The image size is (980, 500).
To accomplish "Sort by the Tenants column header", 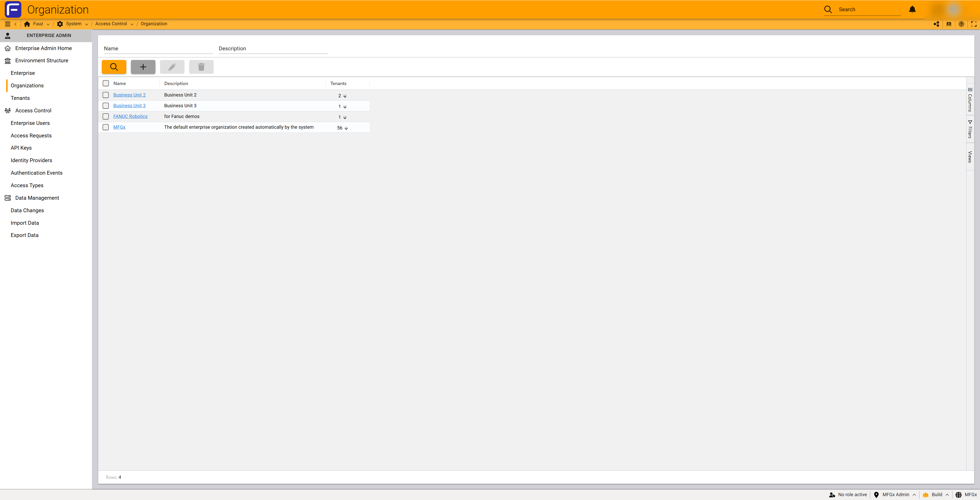I will click(338, 84).
